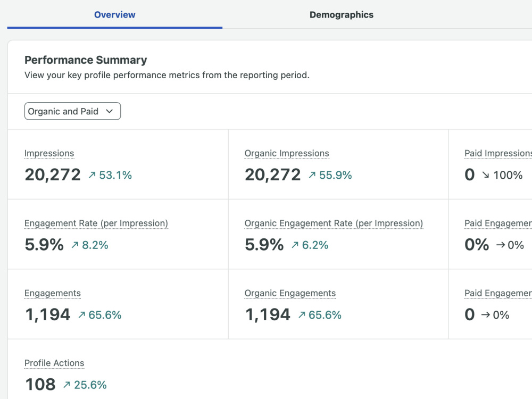The image size is (532, 399).
Task: Click the chevron in Organic and Paid selector
Action: click(x=109, y=111)
